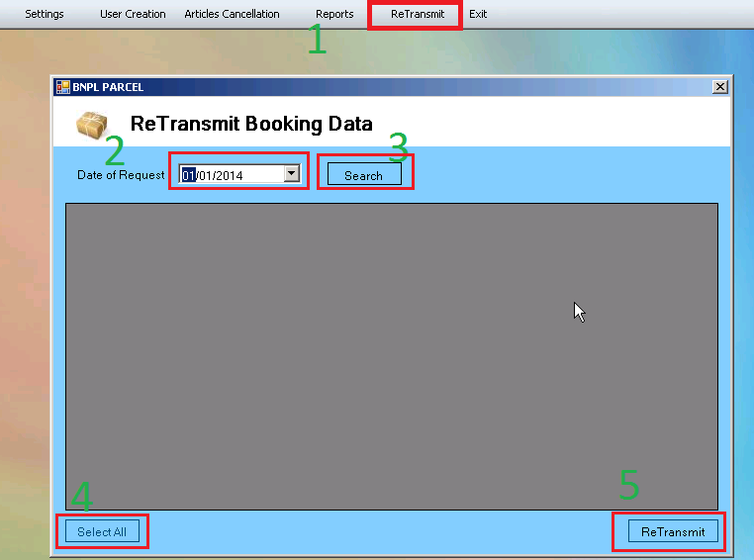Viewport: 754px width, 560px height.
Task: Open the Articles Cancellation menu
Action: click(232, 14)
